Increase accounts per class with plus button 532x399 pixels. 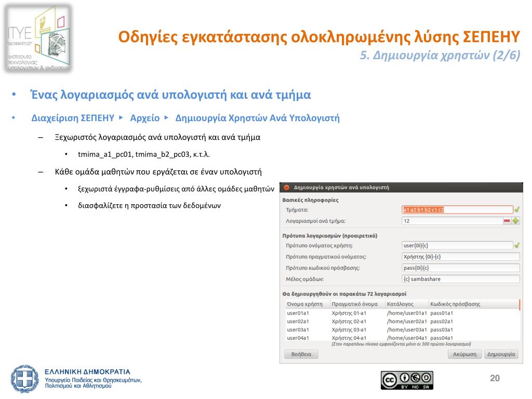pyautogui.click(x=516, y=221)
